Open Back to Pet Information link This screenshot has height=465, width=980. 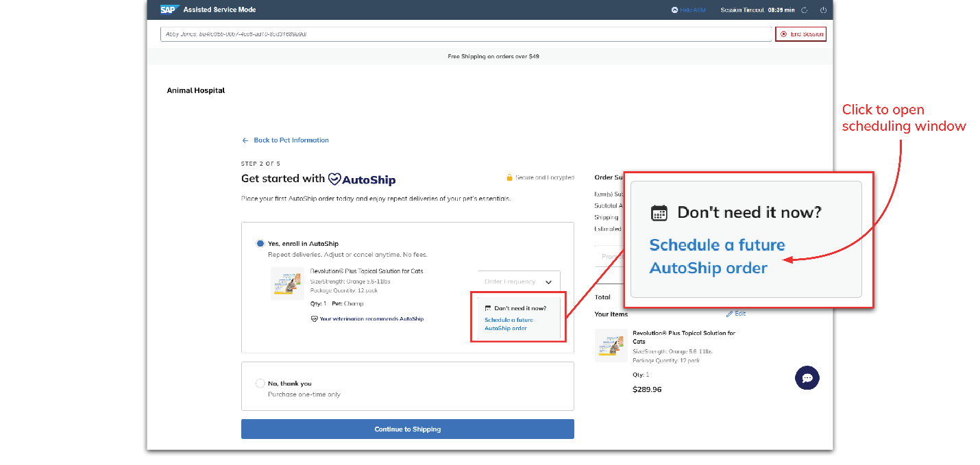pos(291,140)
